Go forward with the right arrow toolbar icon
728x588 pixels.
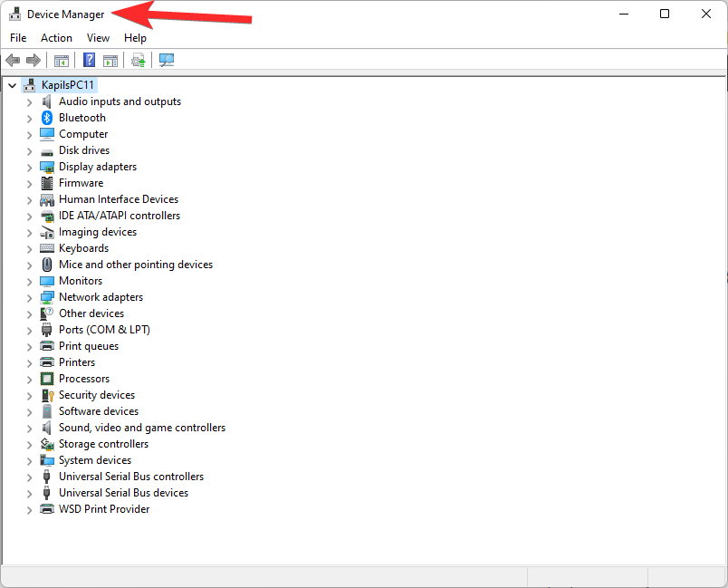tap(34, 60)
